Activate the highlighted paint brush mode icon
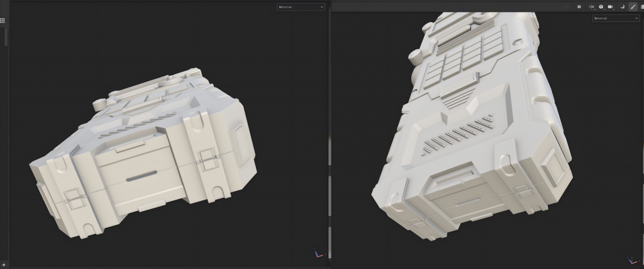 pos(633,6)
